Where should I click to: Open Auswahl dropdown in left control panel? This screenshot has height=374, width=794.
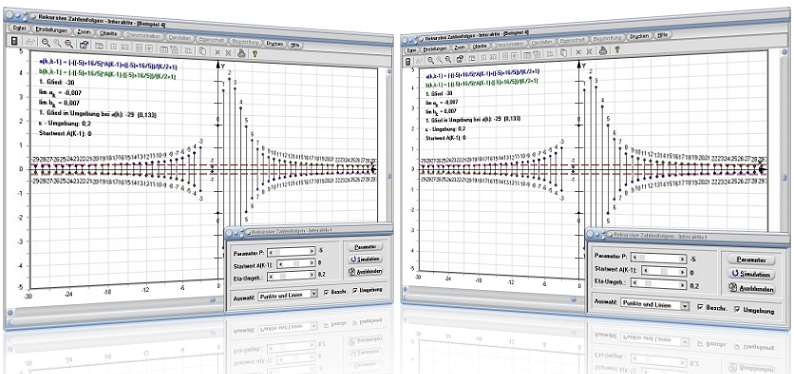pyautogui.click(x=288, y=295)
